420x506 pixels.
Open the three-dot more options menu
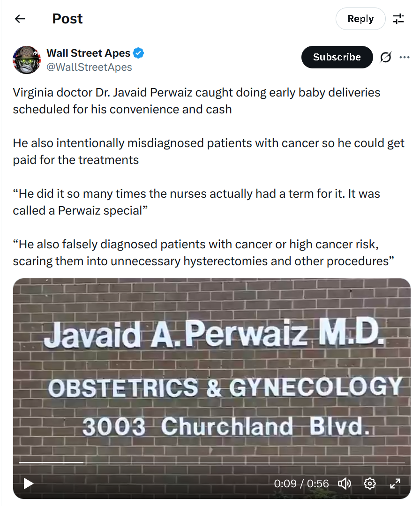click(404, 57)
